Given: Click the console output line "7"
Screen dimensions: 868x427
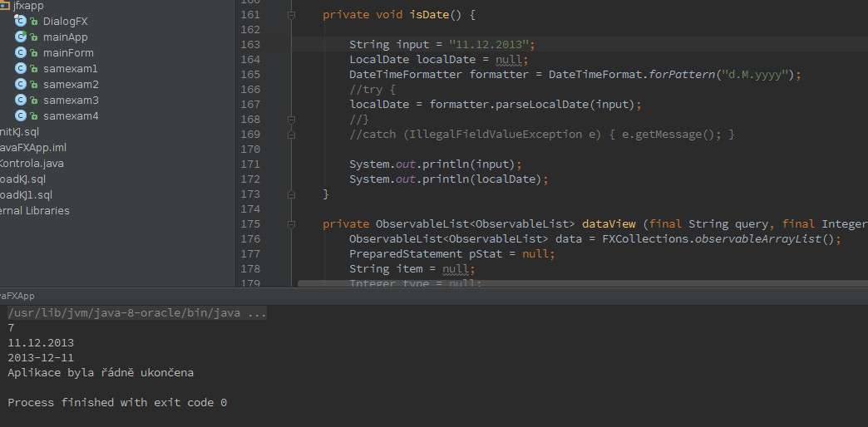Looking at the screenshot, I should 11,327.
